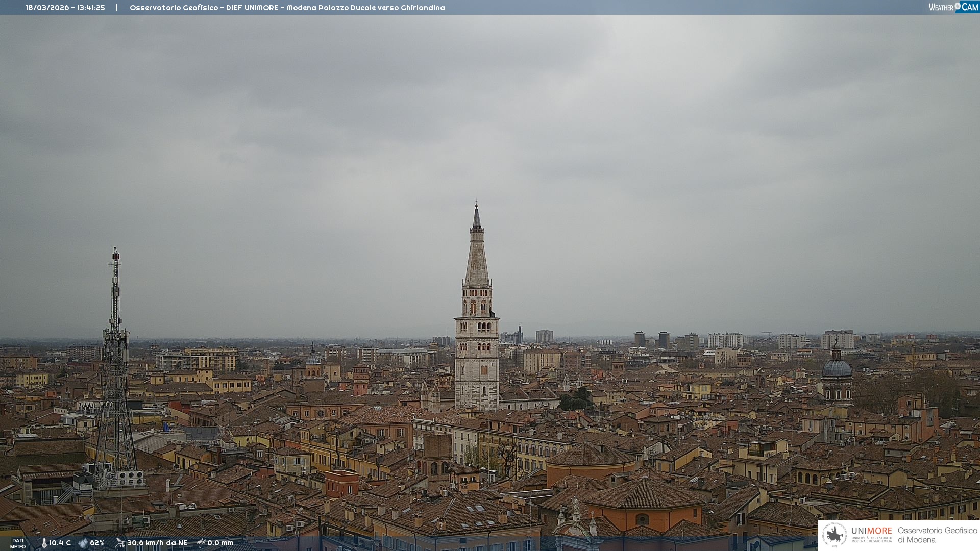
Task: Click the grey church dome on the right
Action: pos(837,368)
